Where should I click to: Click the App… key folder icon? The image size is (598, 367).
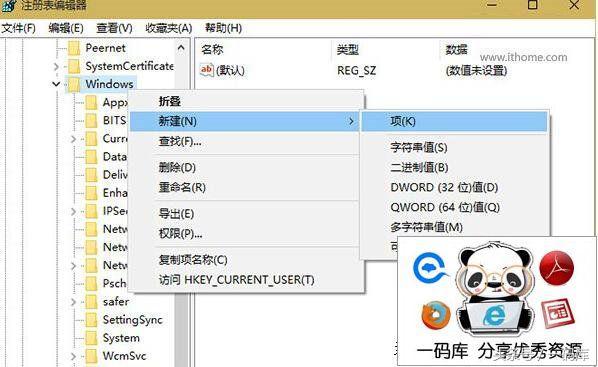click(91, 103)
